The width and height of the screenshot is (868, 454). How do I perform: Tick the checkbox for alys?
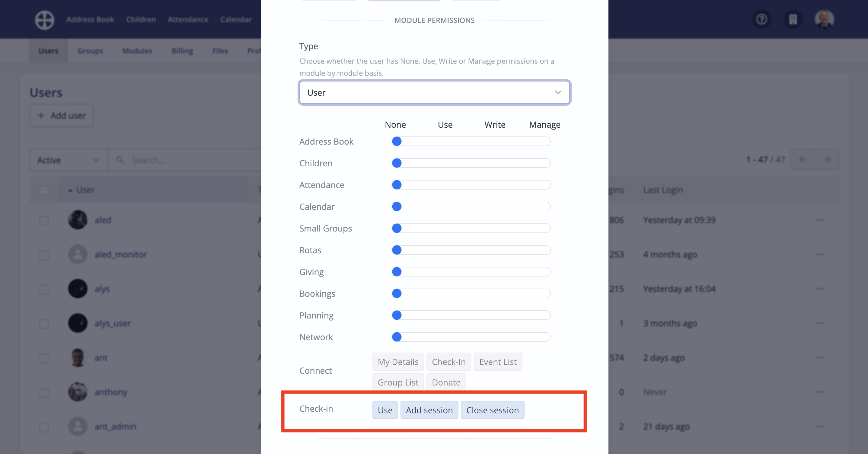tap(44, 289)
